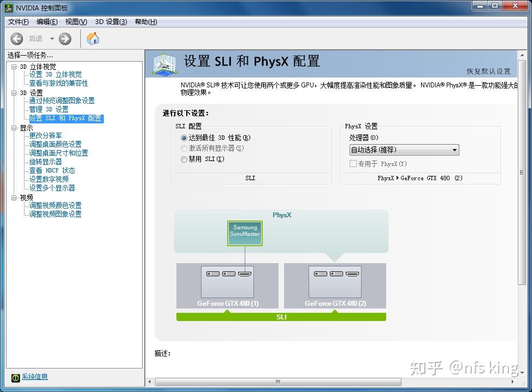This screenshot has height=392, width=532.
Task: Open 更改分辨率 task
Action: (x=45, y=135)
